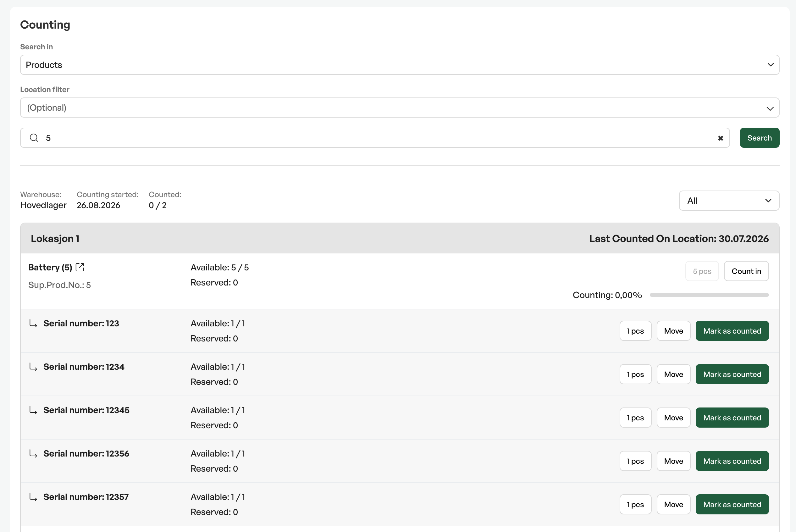
Task: Click Count in for Battery (5)
Action: (746, 271)
